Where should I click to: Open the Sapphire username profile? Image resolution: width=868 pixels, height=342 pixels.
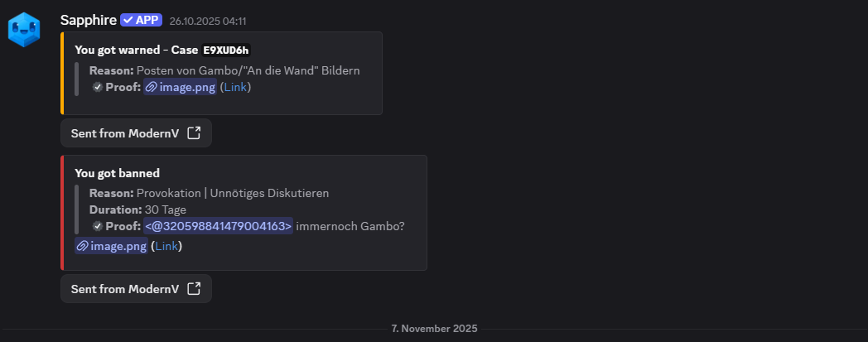tap(88, 20)
